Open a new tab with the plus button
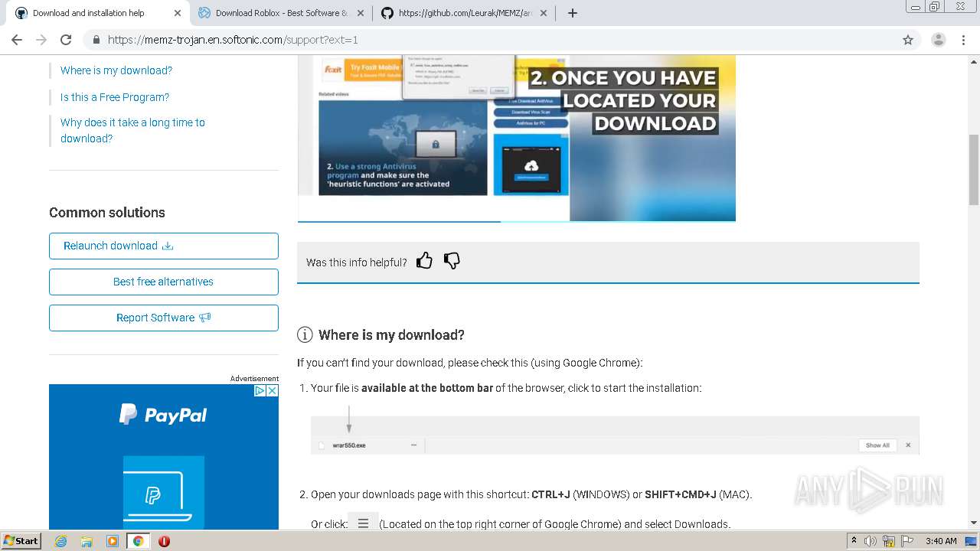Viewport: 980px width, 551px height. pyautogui.click(x=573, y=13)
